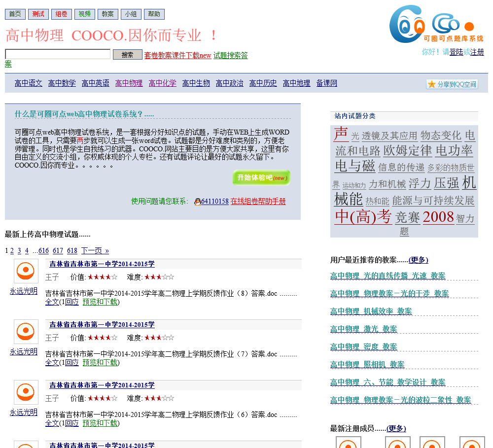Open 回应 link for 作业（6）答案.doc
Screen dimensions: 493x448
click(71, 423)
